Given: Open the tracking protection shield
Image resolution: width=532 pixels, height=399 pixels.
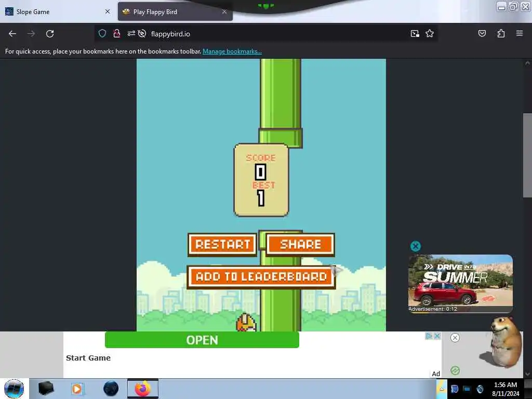Looking at the screenshot, I should point(102,33).
